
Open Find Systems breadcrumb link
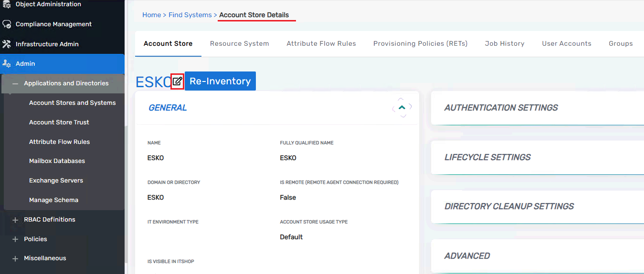190,15
